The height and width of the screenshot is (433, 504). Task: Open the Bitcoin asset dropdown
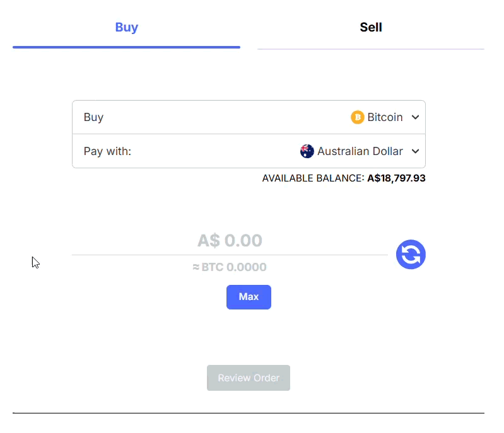click(x=385, y=117)
